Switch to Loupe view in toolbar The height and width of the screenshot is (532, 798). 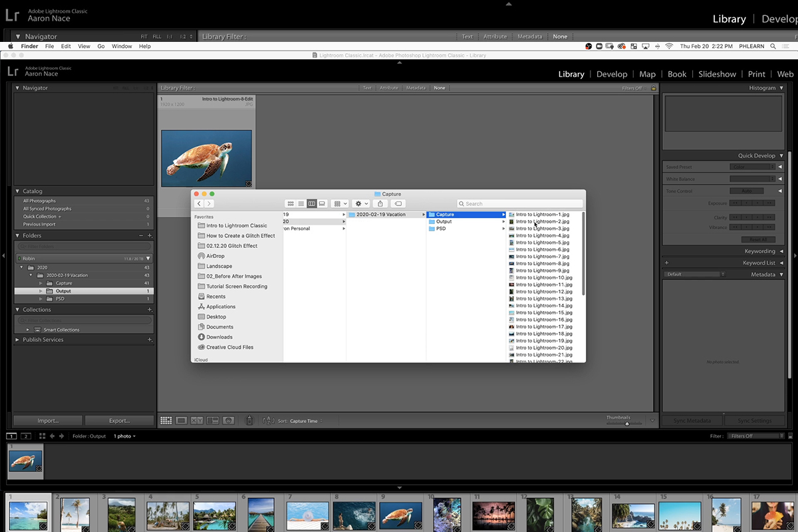[x=182, y=420]
